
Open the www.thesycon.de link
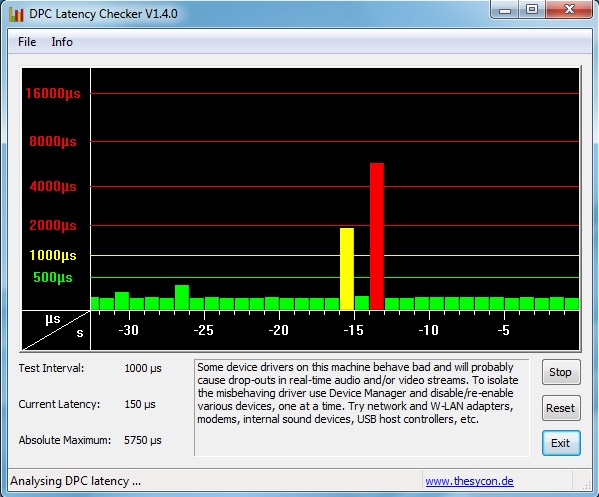[469, 481]
